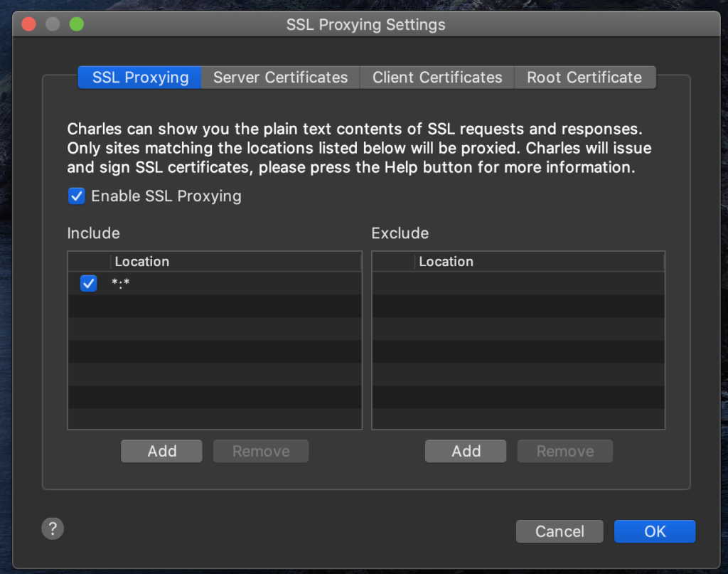This screenshot has height=574, width=728.
Task: Close the window with the red button
Action: 28,24
